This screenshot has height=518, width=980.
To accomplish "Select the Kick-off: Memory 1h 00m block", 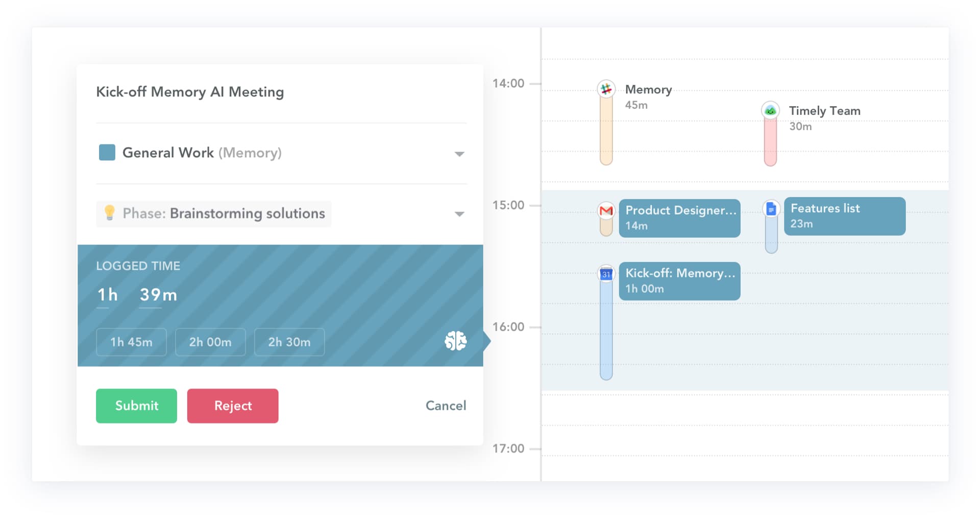I will pyautogui.click(x=679, y=281).
